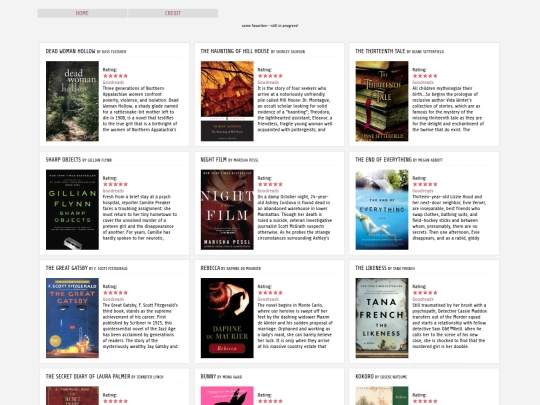Image resolution: width=540 pixels, height=405 pixels.
Task: Click star rating under Bunny
Action: pyautogui.click(x=270, y=401)
